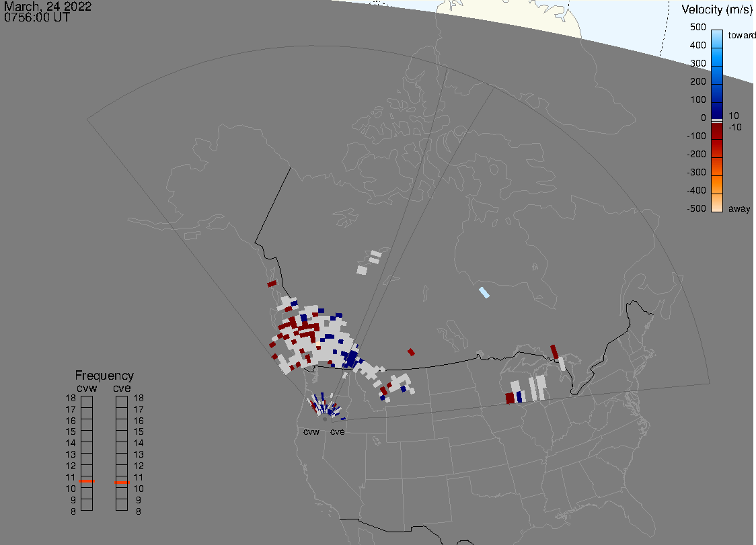This screenshot has width=756, height=545.
Task: Click the top cell of the cvw frequency bar
Action: click(87, 402)
